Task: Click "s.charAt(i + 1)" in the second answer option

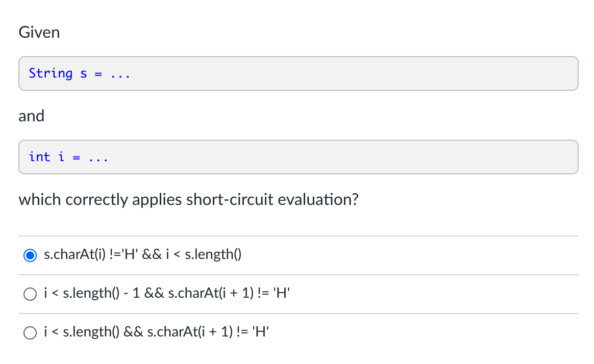Action: pos(211,293)
